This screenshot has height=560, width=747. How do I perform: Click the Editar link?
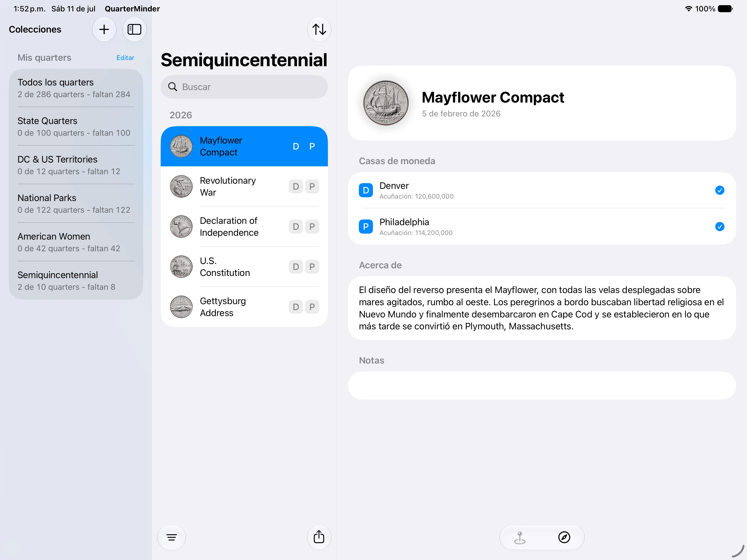tap(125, 58)
